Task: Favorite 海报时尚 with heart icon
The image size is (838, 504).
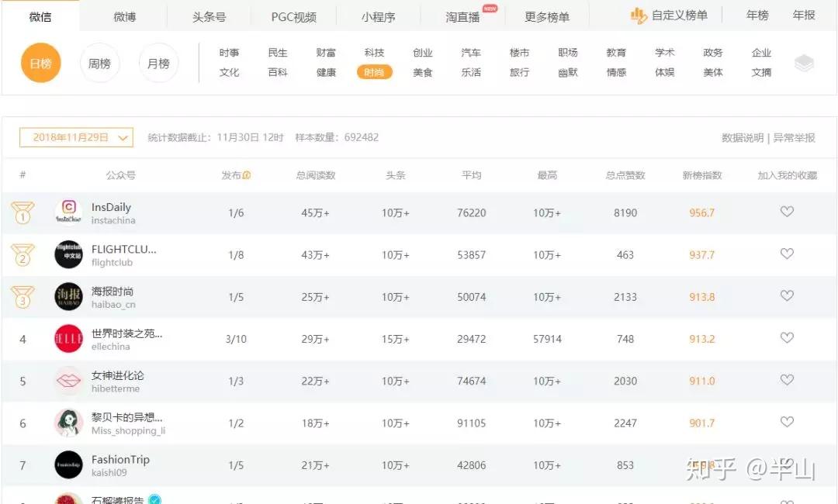Action: 787,295
